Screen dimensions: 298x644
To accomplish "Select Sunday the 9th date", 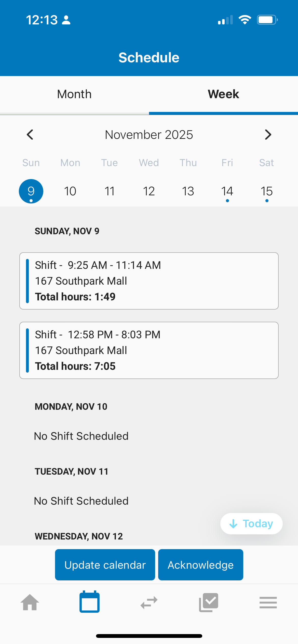I will tap(31, 191).
